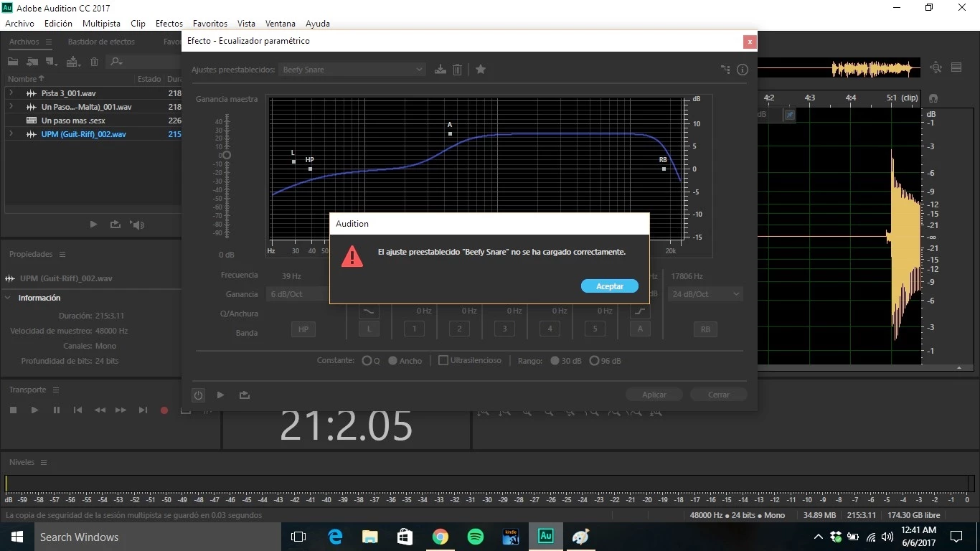Toggle loop in the equalizer dialog
Viewport: 980px width, 551px height.
tap(245, 395)
